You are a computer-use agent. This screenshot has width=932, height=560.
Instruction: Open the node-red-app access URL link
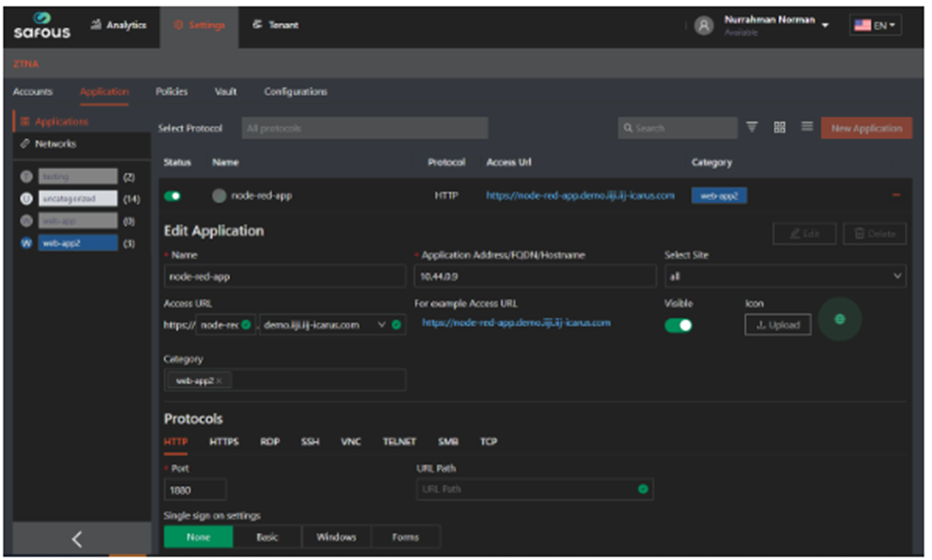[580, 196]
